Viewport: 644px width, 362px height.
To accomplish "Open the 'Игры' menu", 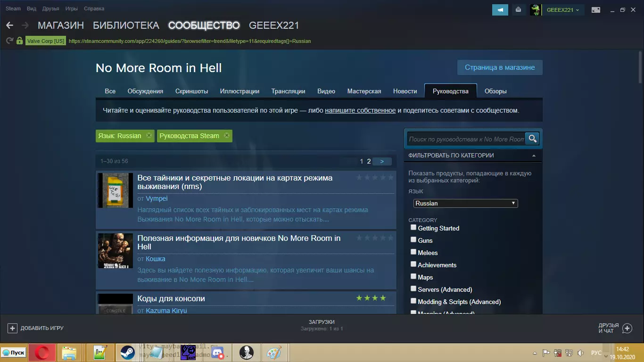I will pyautogui.click(x=72, y=8).
